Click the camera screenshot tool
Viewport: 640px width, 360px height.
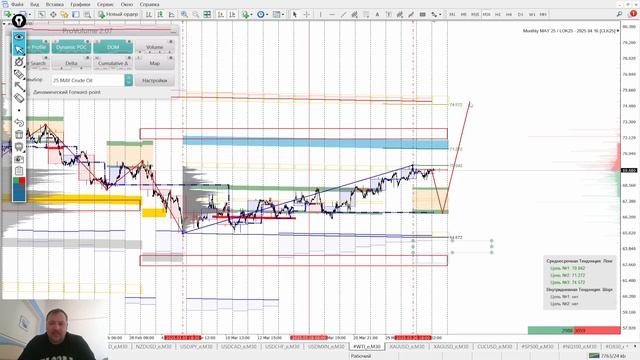point(19,159)
